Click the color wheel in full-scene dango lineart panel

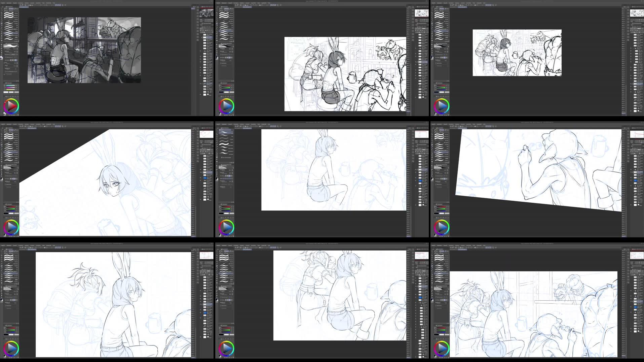click(442, 349)
